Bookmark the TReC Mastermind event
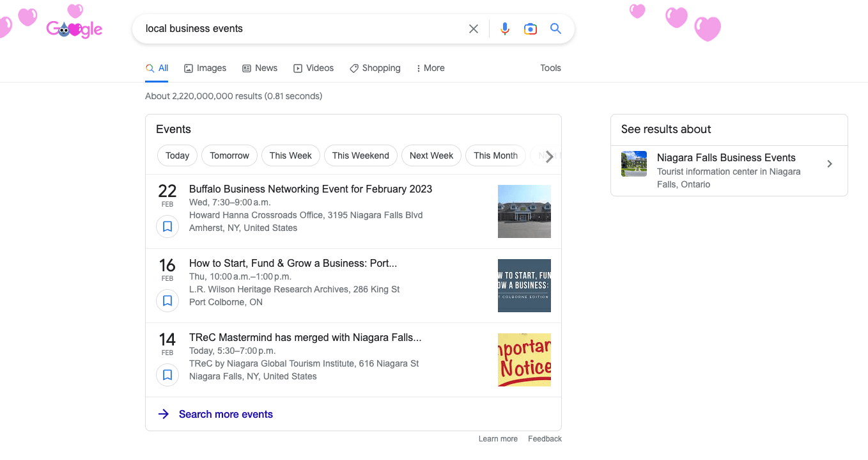 [x=167, y=375]
